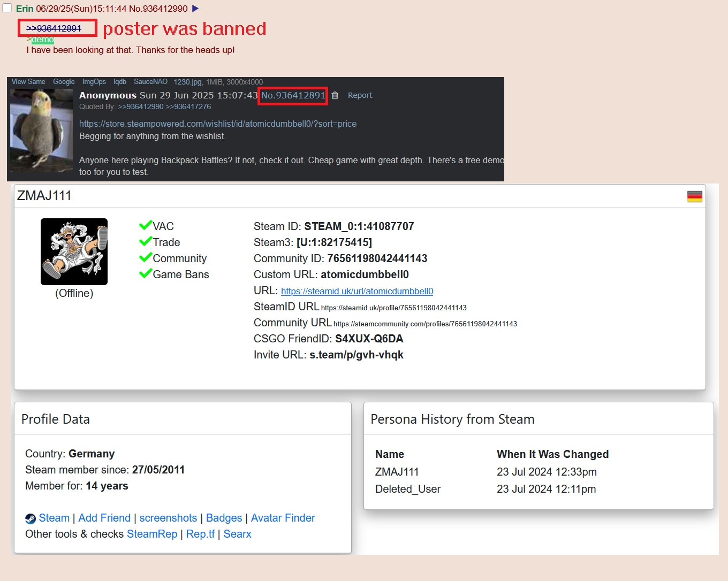Follow the quoted-by link >>936412990

tap(141, 106)
